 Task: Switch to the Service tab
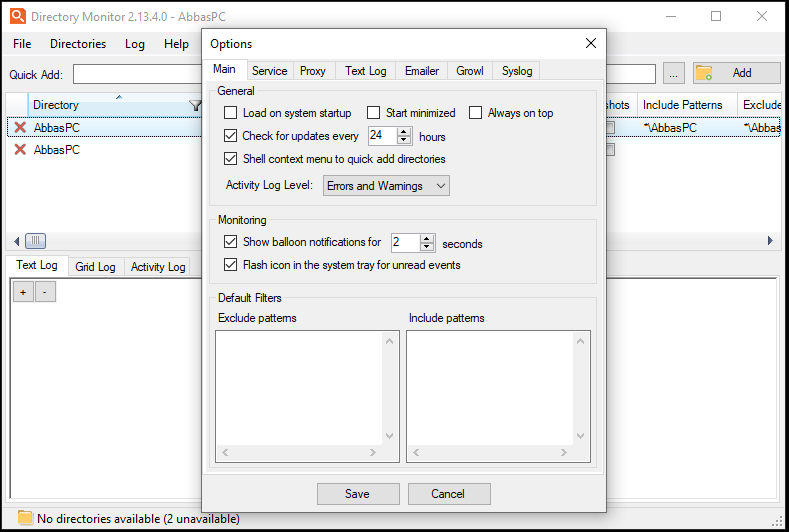[269, 71]
